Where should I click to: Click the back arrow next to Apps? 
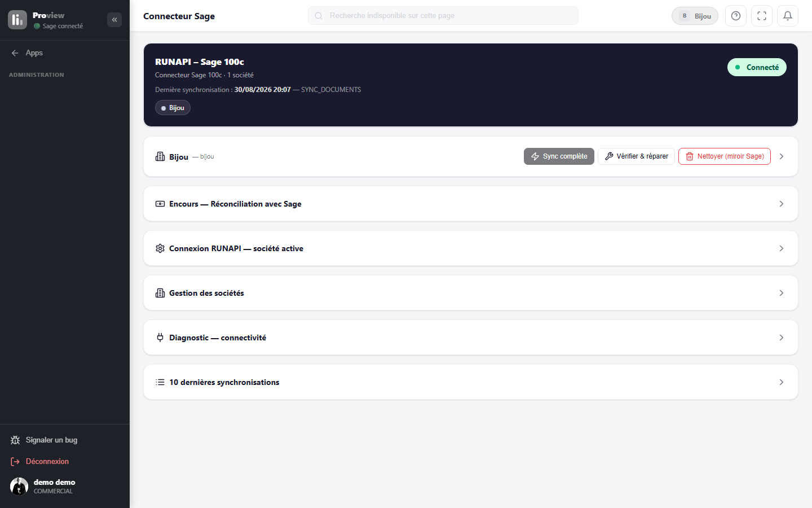15,53
